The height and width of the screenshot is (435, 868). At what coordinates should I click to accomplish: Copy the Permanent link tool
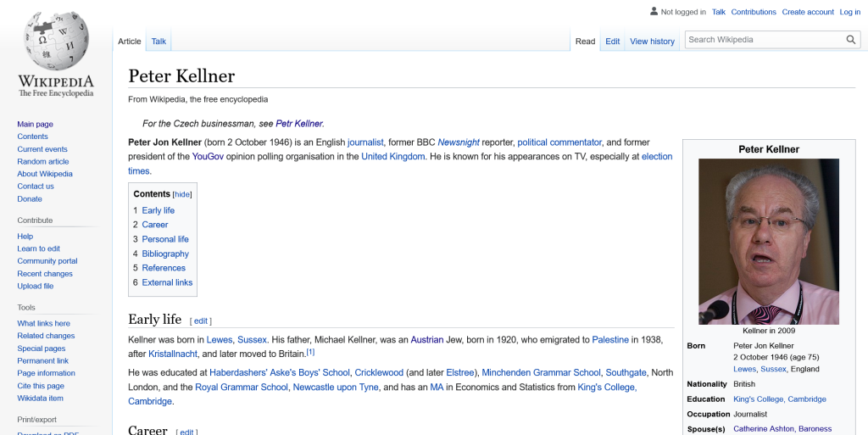[x=43, y=360]
